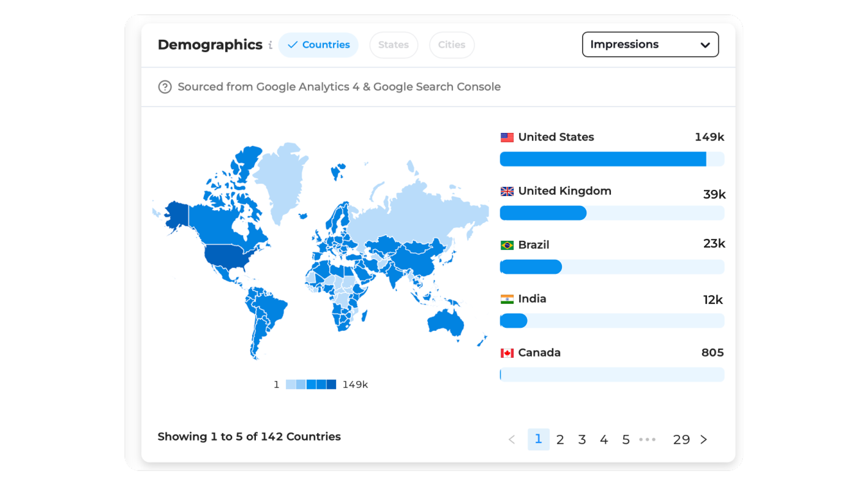
Task: Go to previous page with left arrow
Action: [512, 439]
